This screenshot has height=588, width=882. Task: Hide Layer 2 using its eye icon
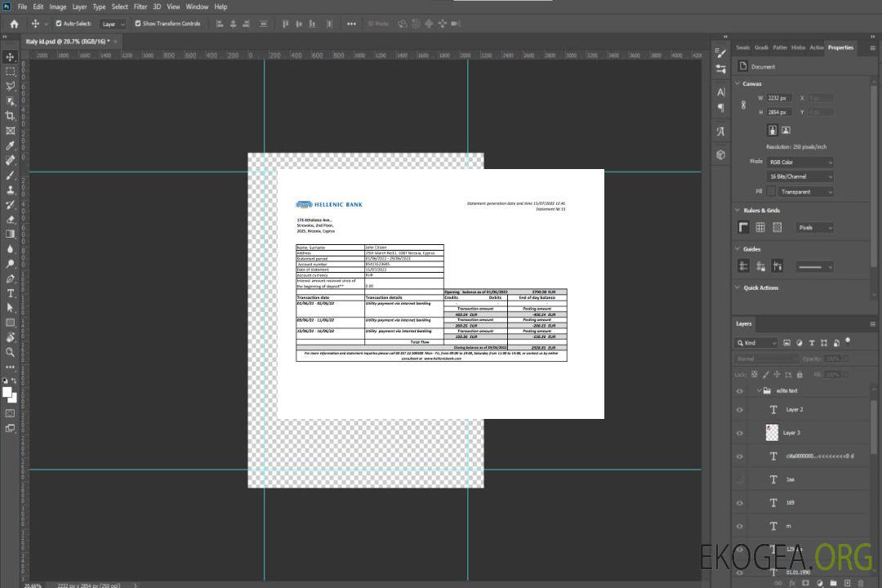pos(740,410)
